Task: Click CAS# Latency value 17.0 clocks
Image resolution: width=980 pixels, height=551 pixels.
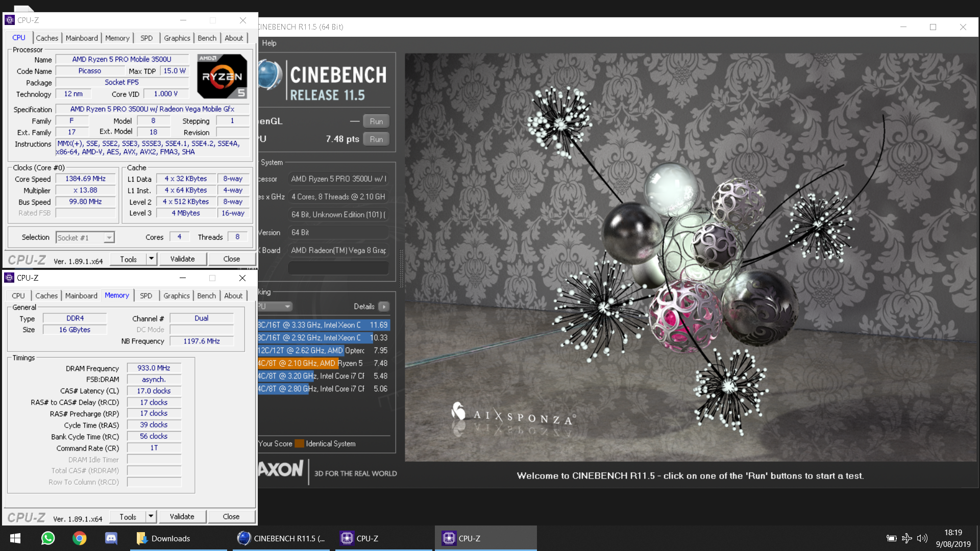Action: pyautogui.click(x=154, y=391)
